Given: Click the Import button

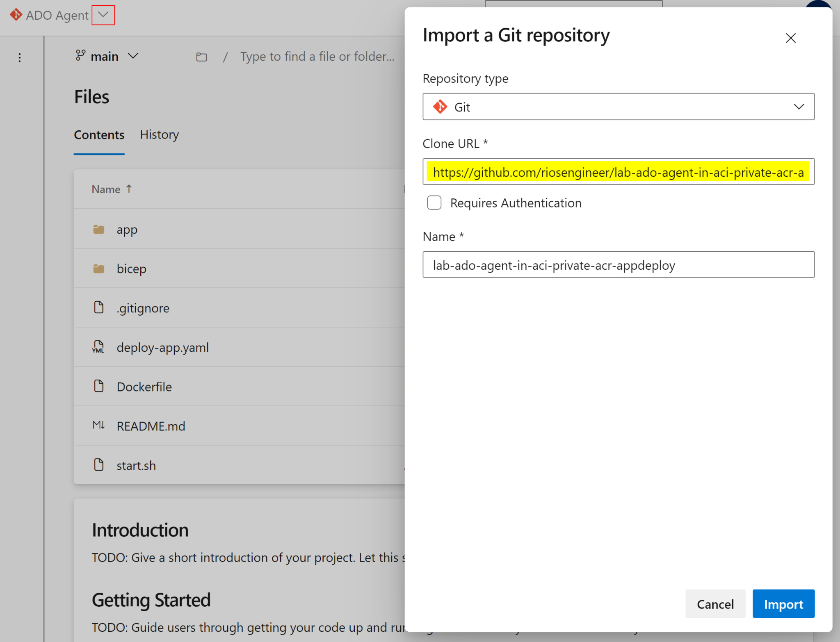Looking at the screenshot, I should click(x=783, y=604).
